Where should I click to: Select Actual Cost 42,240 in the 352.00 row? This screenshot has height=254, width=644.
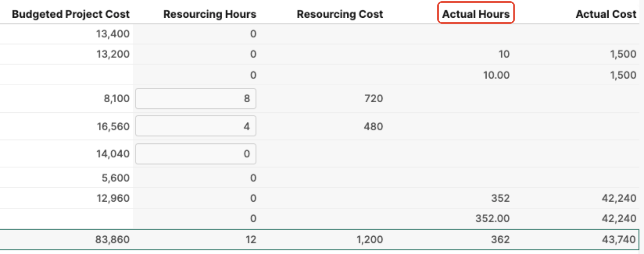pyautogui.click(x=619, y=218)
